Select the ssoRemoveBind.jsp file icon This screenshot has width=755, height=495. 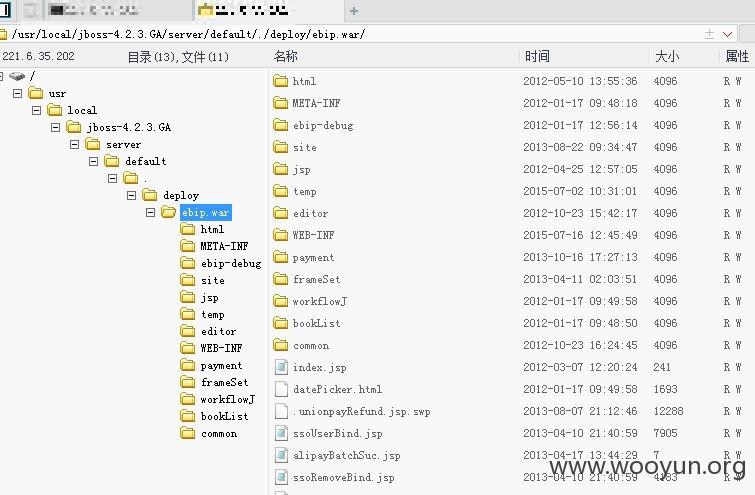pos(281,477)
